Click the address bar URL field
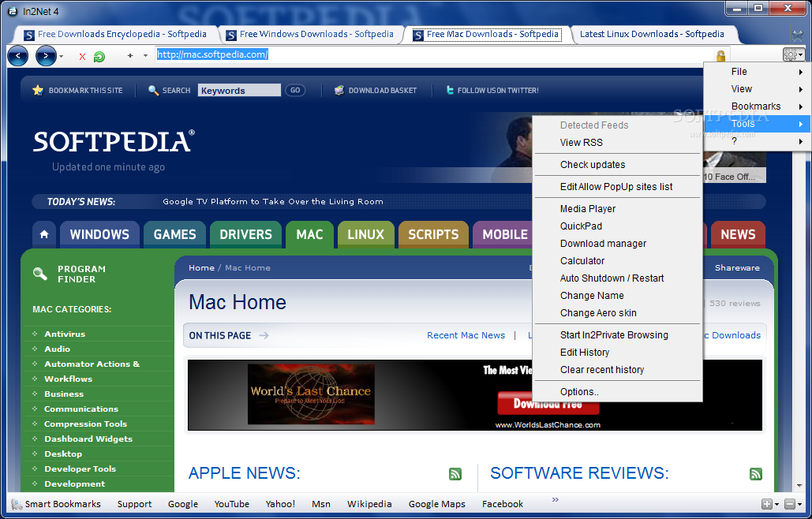This screenshot has height=519, width=812. tap(434, 55)
